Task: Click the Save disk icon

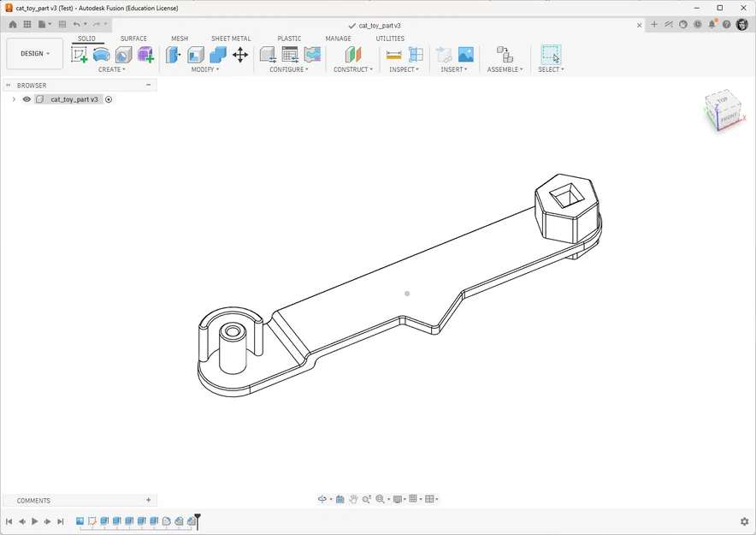Action: coord(62,24)
